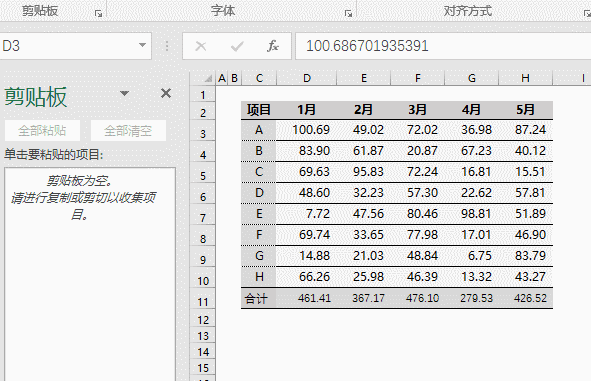Click the Name Box showing D3
This screenshot has height=381, width=591.
(x=75, y=46)
